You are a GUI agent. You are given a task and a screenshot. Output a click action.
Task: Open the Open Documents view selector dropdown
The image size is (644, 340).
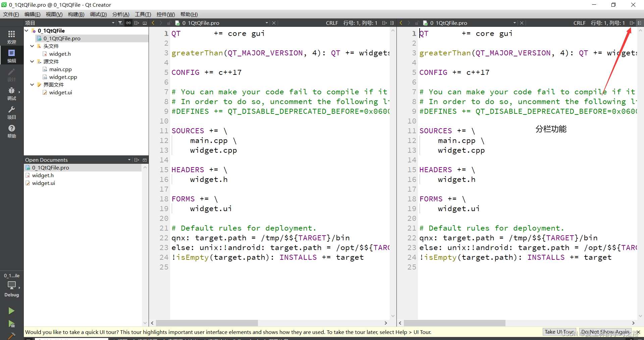pos(129,160)
